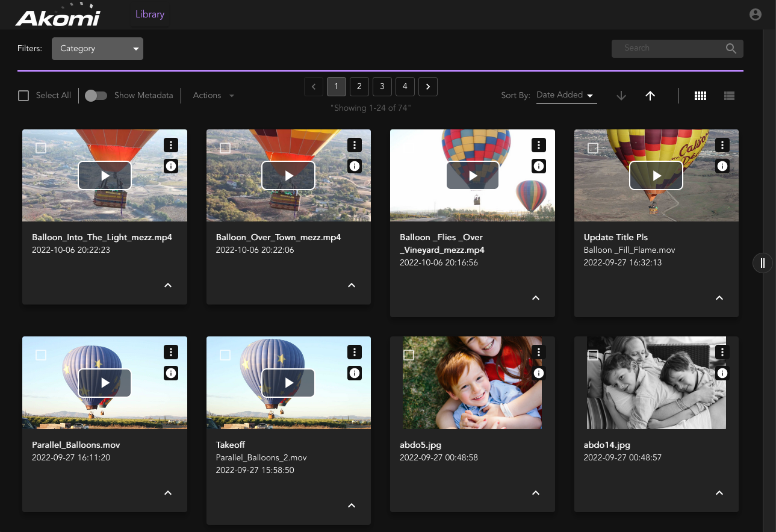Select the Balloon_Into_The_Light_mezz.mp4 checkbox
The height and width of the screenshot is (532, 776).
point(41,148)
